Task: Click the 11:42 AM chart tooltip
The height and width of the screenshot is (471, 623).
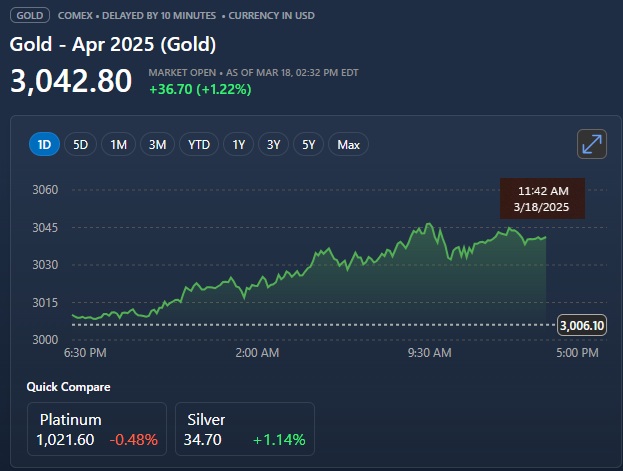Action: (x=542, y=198)
